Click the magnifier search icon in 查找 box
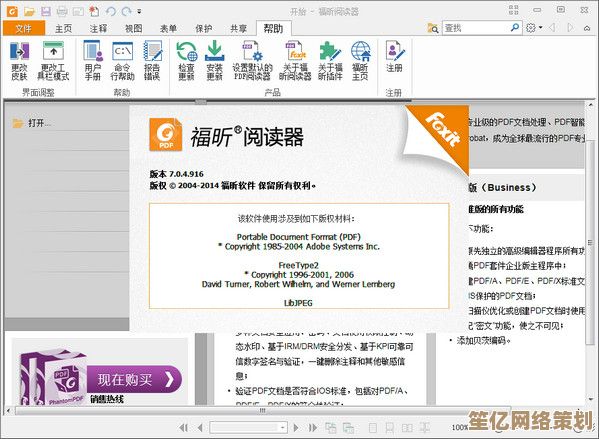 coord(515,28)
